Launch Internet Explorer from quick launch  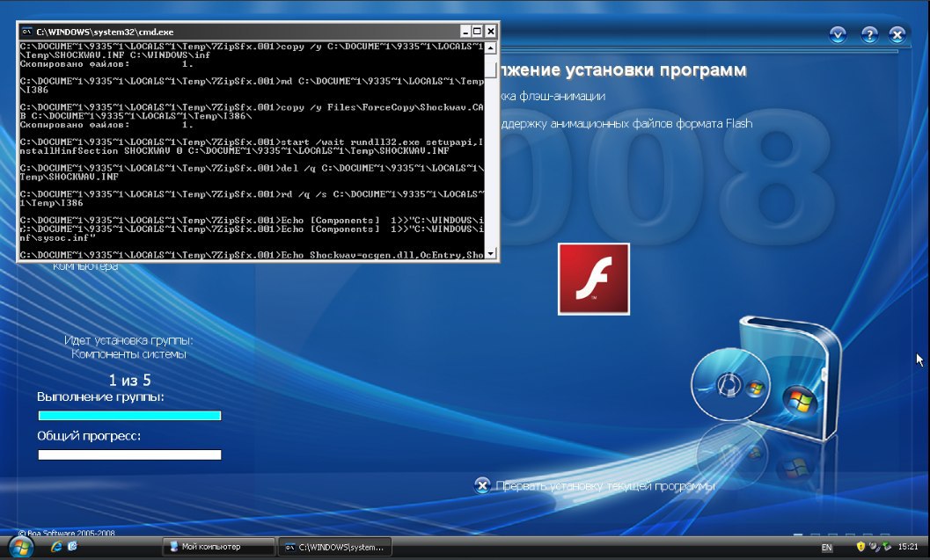tap(56, 546)
